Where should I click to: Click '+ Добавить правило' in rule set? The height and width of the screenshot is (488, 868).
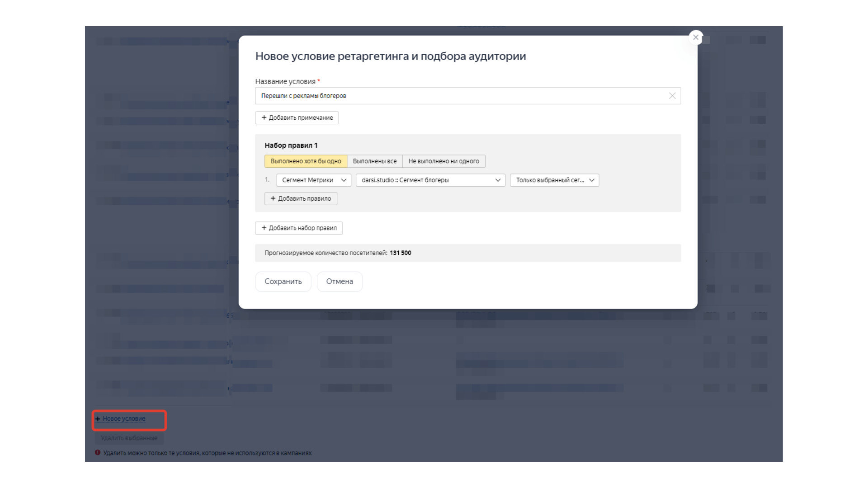coord(301,199)
